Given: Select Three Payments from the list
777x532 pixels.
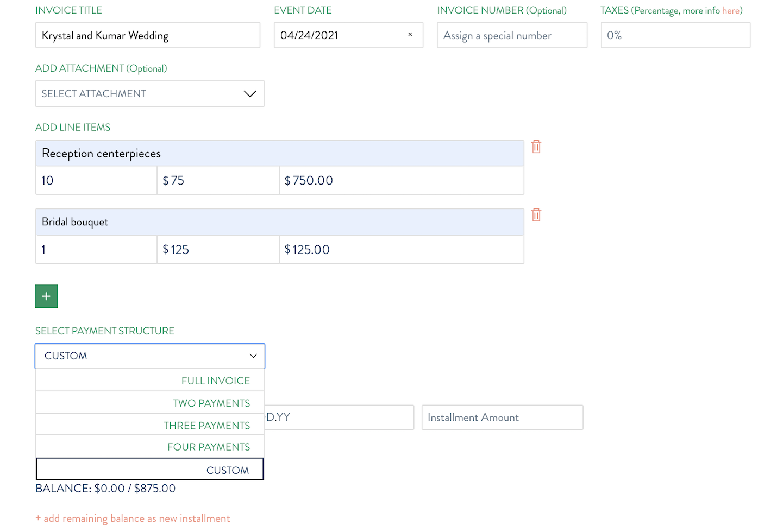Looking at the screenshot, I should pyautogui.click(x=150, y=425).
